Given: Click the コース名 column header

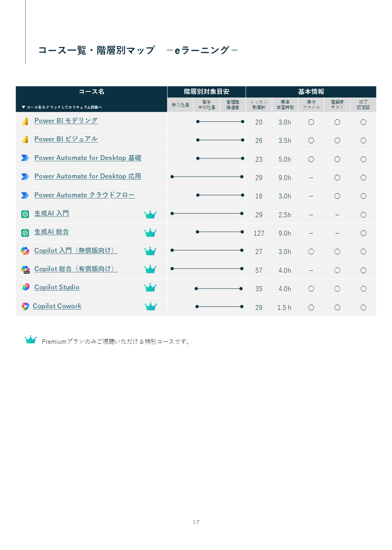Looking at the screenshot, I should pyautogui.click(x=91, y=91).
